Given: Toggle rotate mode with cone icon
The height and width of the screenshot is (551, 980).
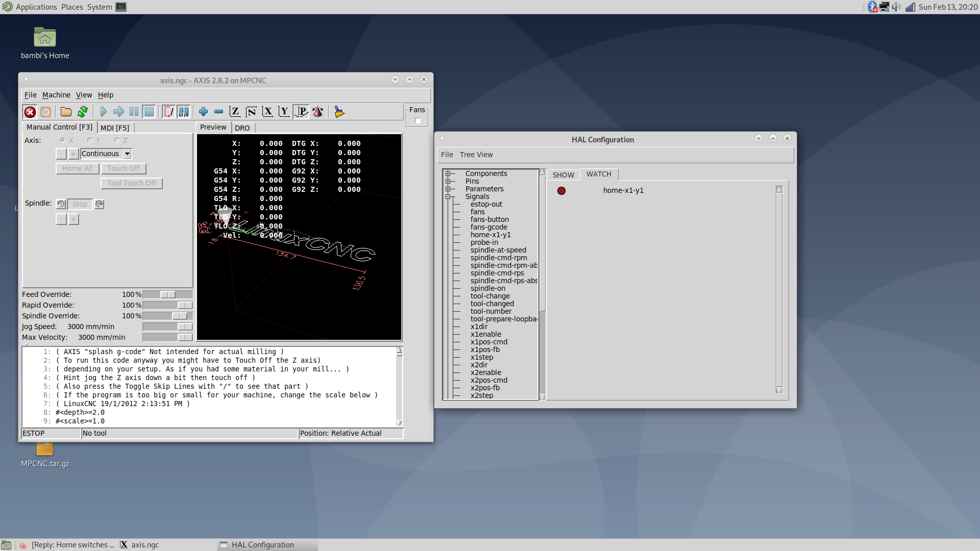Looking at the screenshot, I should pos(317,112).
